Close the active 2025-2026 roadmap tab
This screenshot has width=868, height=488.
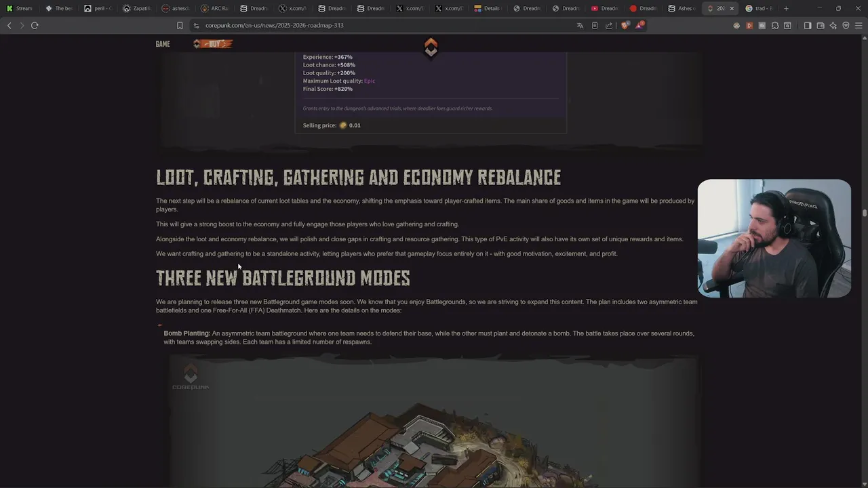coord(732,8)
